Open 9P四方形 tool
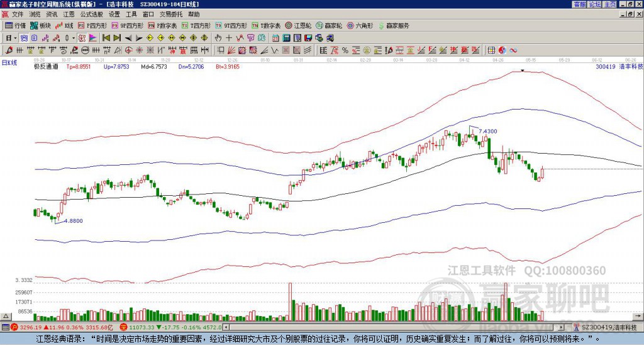 [x=127, y=25]
